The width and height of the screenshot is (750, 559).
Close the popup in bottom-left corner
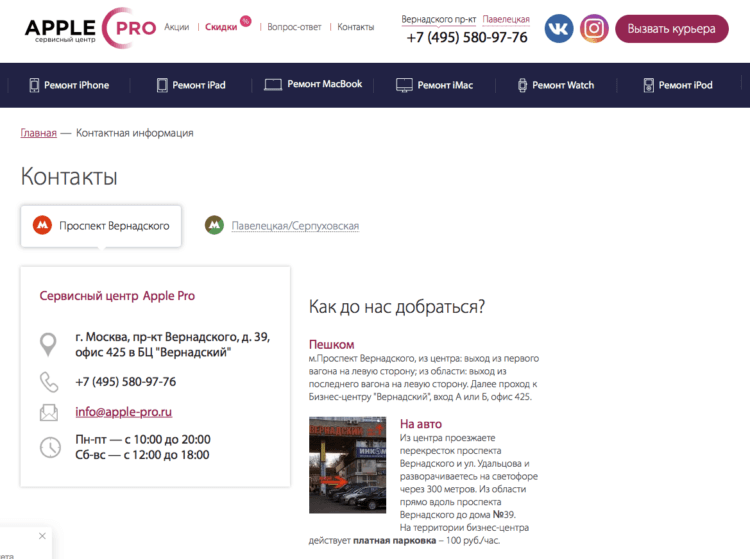[x=42, y=536]
